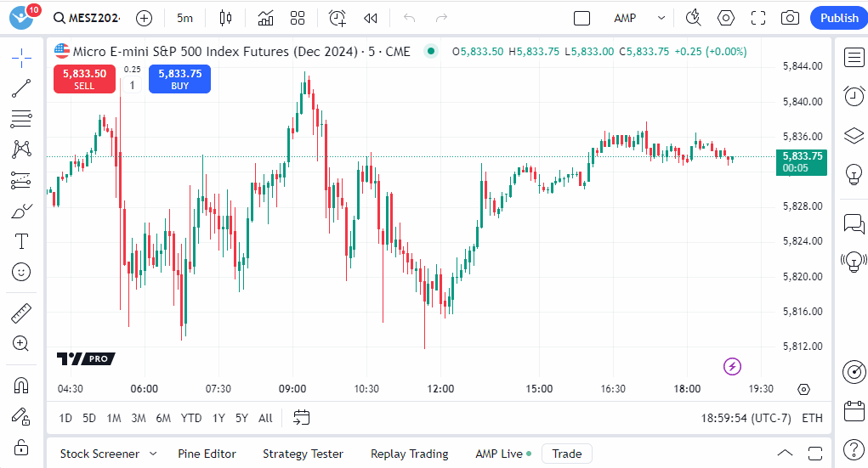Click the blue BUY 5,833.75 button
Viewport: 868px width, 468px height.
tap(179, 79)
